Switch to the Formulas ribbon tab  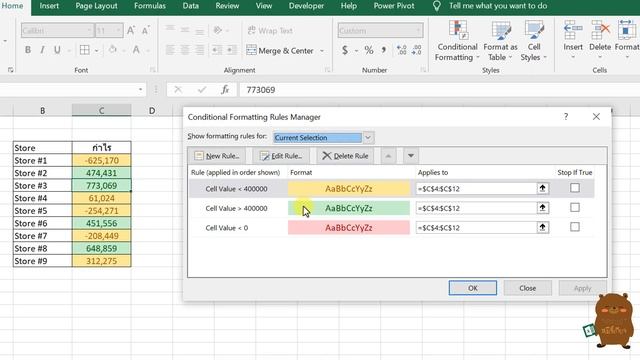click(150, 6)
